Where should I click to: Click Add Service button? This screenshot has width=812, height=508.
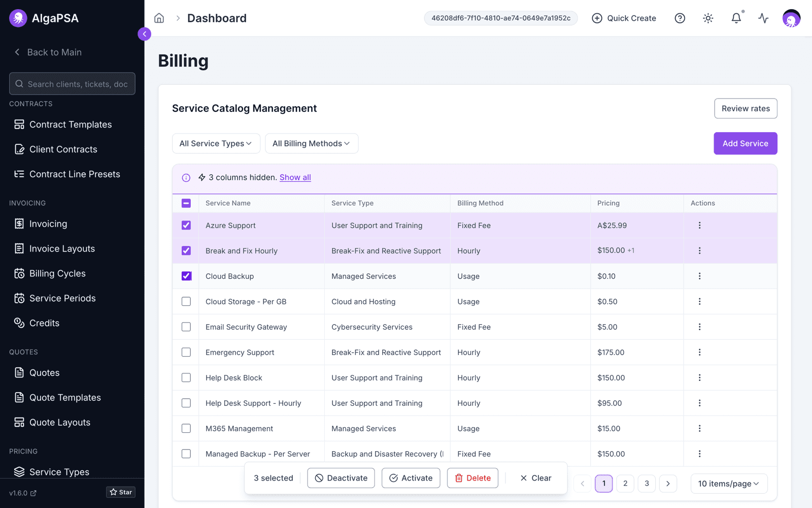(x=745, y=144)
